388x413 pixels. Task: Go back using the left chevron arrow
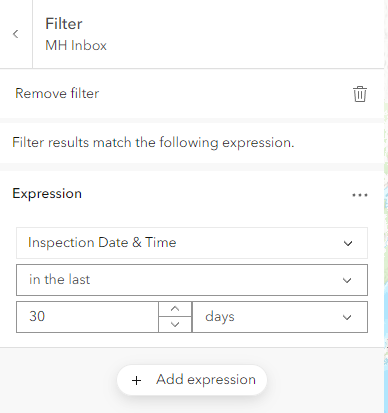click(16, 34)
